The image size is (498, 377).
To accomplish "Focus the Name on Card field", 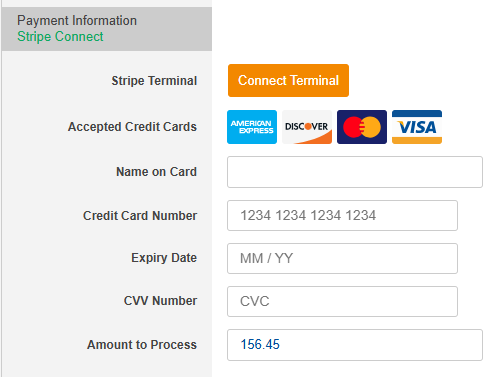I will [x=355, y=172].
